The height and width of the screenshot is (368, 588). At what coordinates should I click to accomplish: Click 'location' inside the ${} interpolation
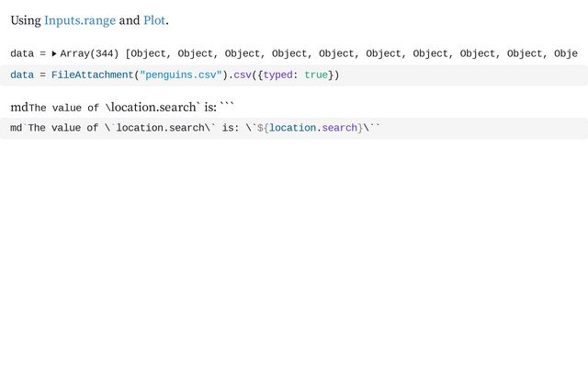[x=293, y=128]
